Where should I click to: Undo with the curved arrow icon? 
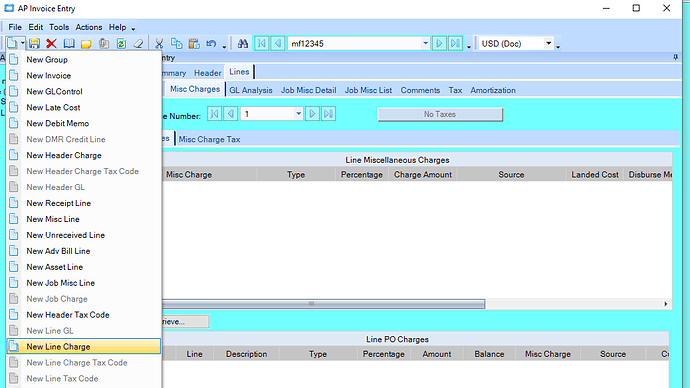[211, 44]
